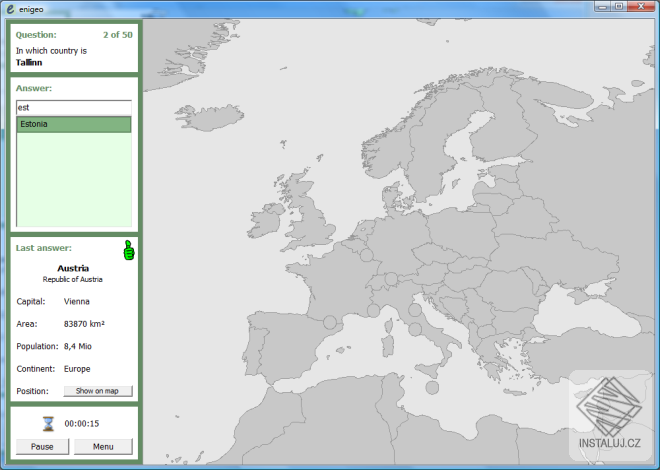Click the Show on map button

[98, 391]
